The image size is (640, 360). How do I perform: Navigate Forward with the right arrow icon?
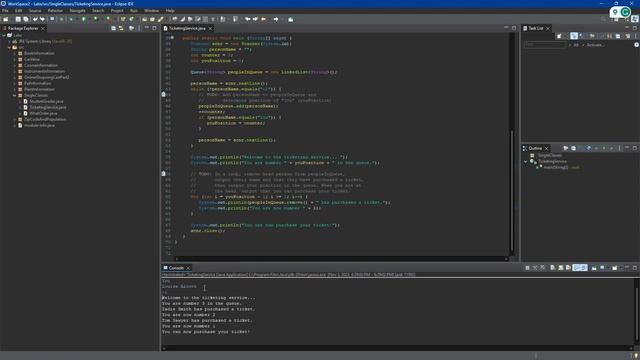pos(276,19)
